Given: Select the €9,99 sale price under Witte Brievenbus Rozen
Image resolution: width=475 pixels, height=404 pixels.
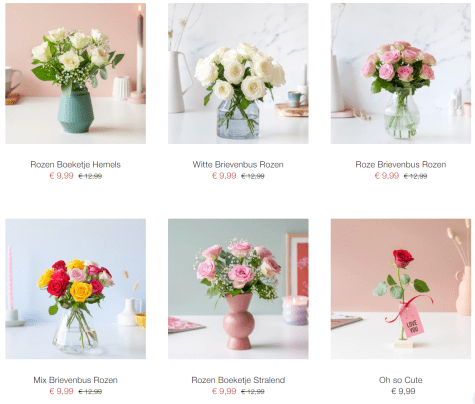Looking at the screenshot, I should [224, 176].
